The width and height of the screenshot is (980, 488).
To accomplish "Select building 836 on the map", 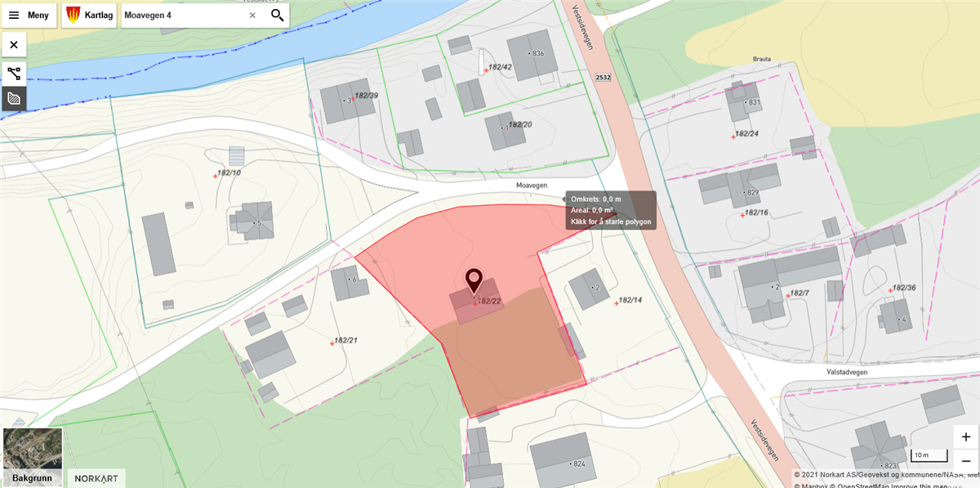I will (532, 54).
